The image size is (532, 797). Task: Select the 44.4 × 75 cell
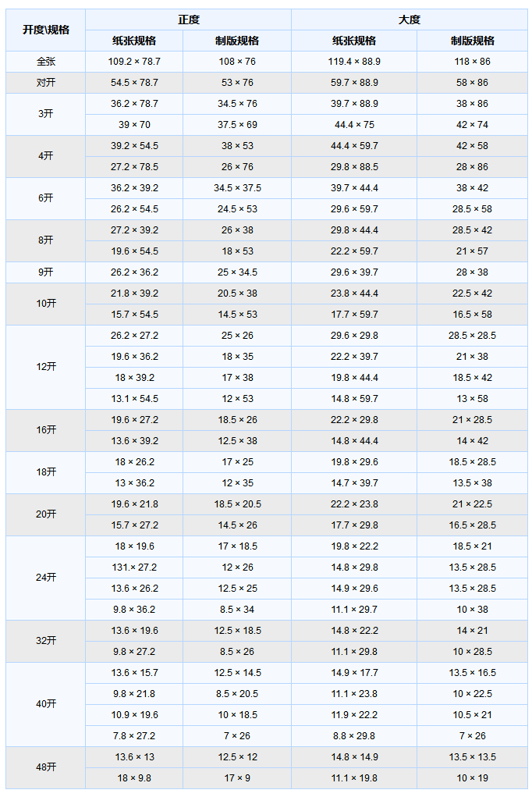point(354,125)
